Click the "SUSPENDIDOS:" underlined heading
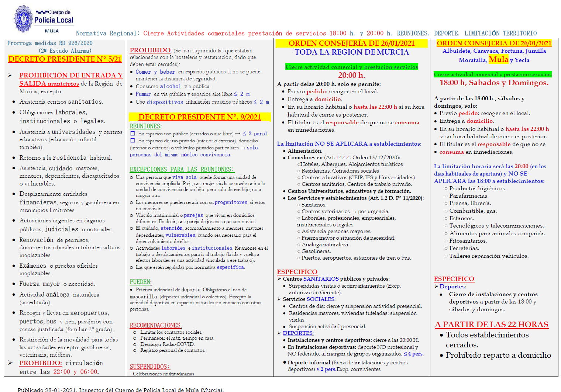The width and height of the screenshot is (561, 392). [x=149, y=367]
